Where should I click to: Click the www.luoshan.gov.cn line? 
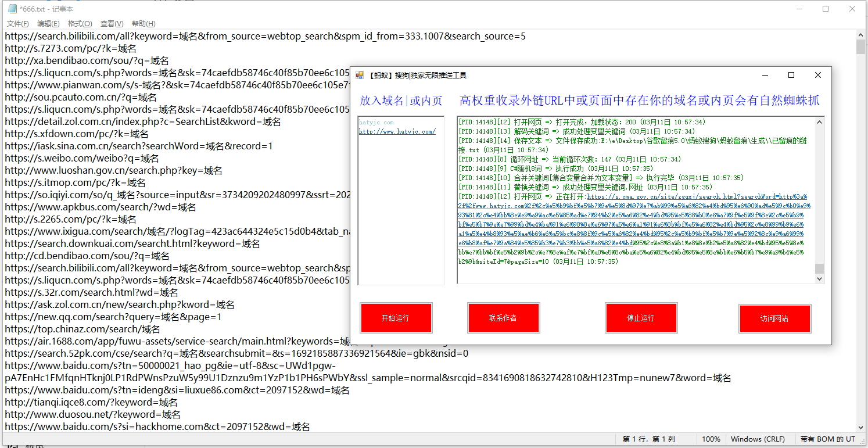coord(114,170)
